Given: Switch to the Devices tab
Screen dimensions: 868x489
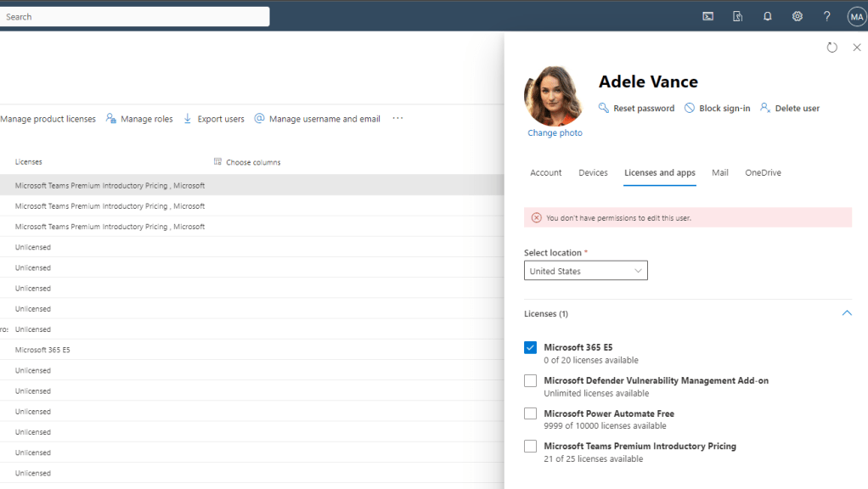Looking at the screenshot, I should [593, 172].
